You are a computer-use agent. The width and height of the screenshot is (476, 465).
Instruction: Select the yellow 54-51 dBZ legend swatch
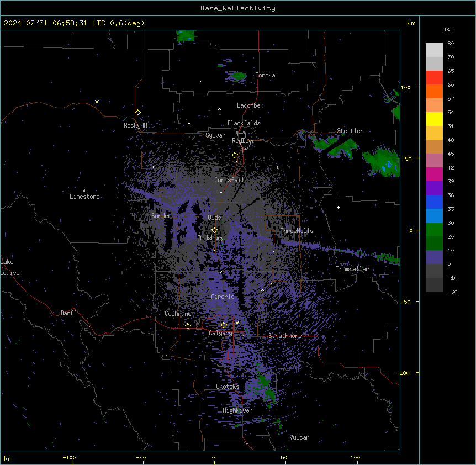pos(434,119)
